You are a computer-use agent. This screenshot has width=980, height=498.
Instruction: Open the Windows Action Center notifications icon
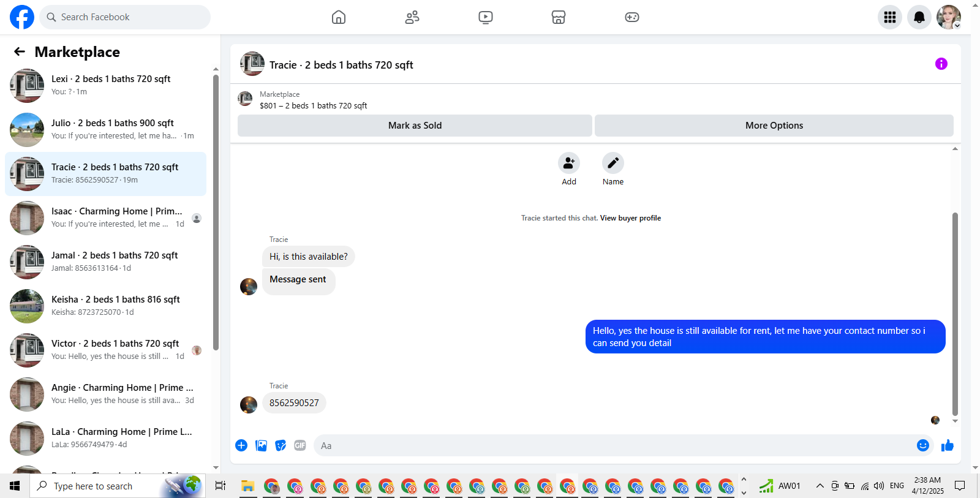[960, 486]
